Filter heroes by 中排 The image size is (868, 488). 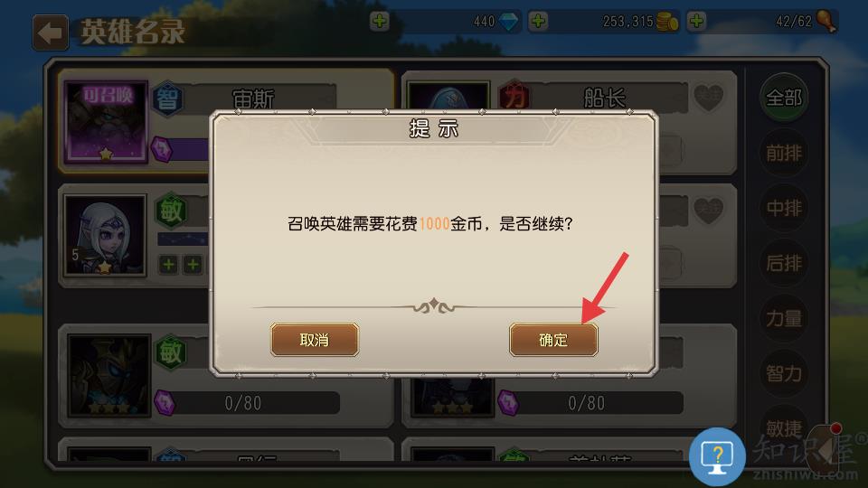point(784,208)
